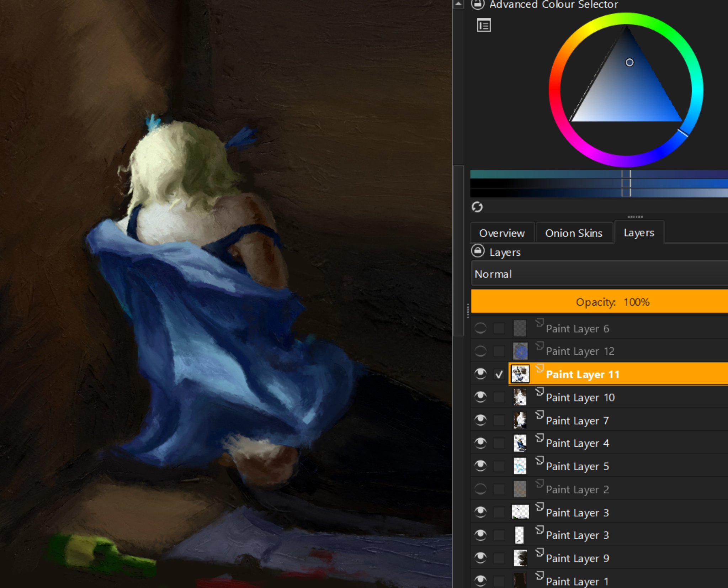Hide Paint Layer 11 with its eye icon
728x588 pixels.
pos(480,374)
